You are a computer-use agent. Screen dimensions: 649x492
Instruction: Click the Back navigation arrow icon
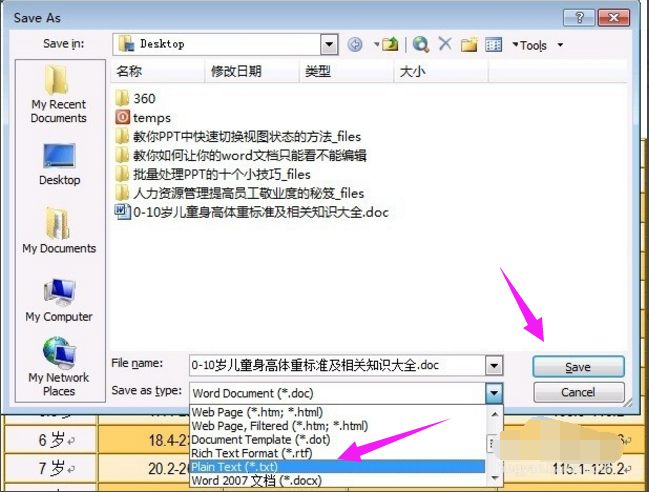click(355, 45)
